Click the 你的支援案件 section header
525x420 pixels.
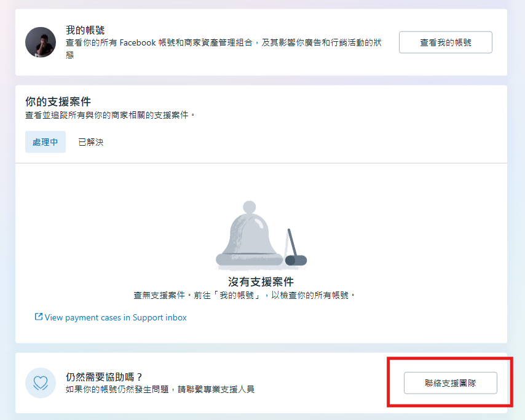tap(57, 101)
